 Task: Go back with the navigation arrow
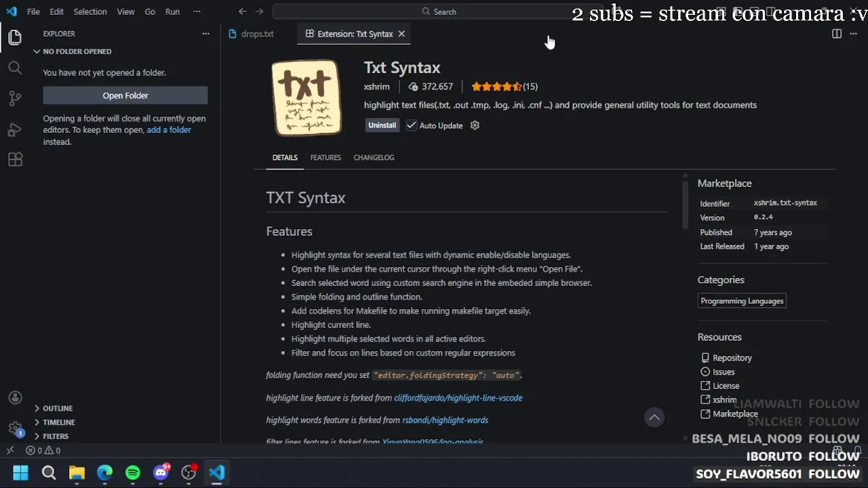click(x=243, y=12)
